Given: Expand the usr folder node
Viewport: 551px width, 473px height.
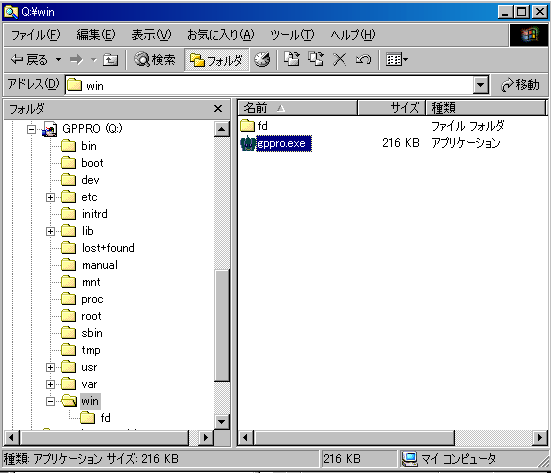Looking at the screenshot, I should tap(50, 368).
